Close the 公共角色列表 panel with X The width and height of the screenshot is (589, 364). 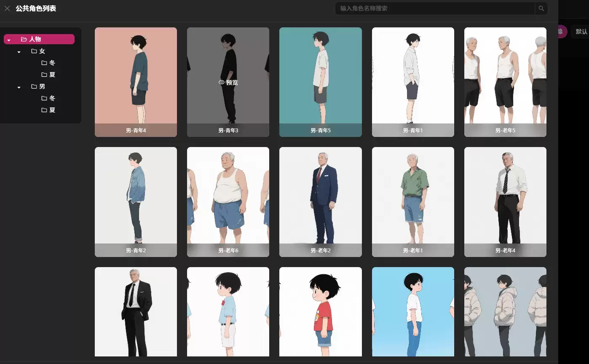pyautogui.click(x=7, y=8)
